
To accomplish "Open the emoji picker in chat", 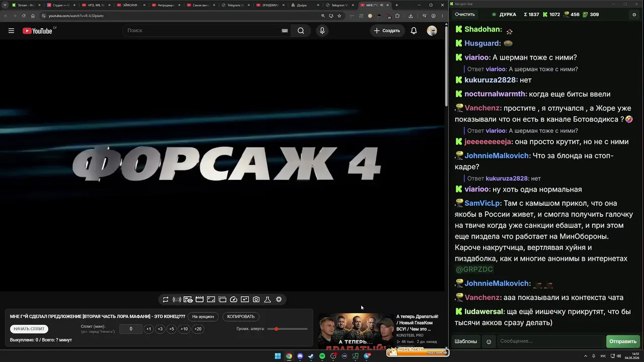I will coord(489,342).
